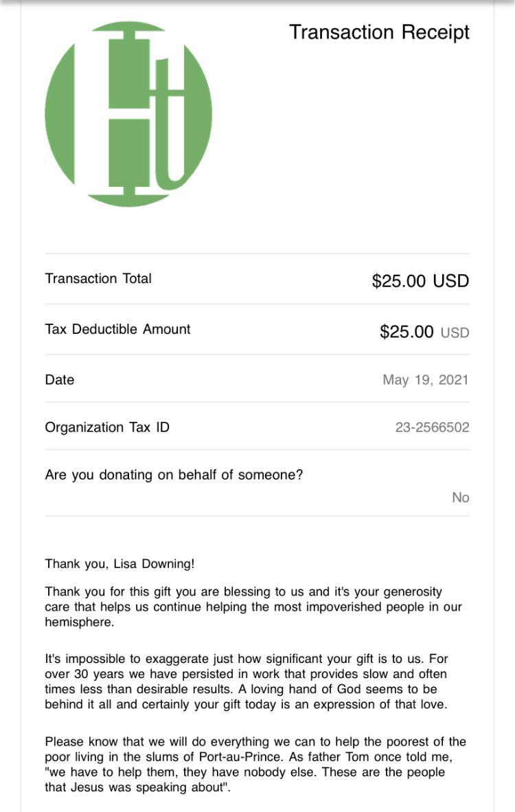Click the paragraph starting Thank you for this gift
This screenshot has width=515, height=812.
(x=253, y=607)
